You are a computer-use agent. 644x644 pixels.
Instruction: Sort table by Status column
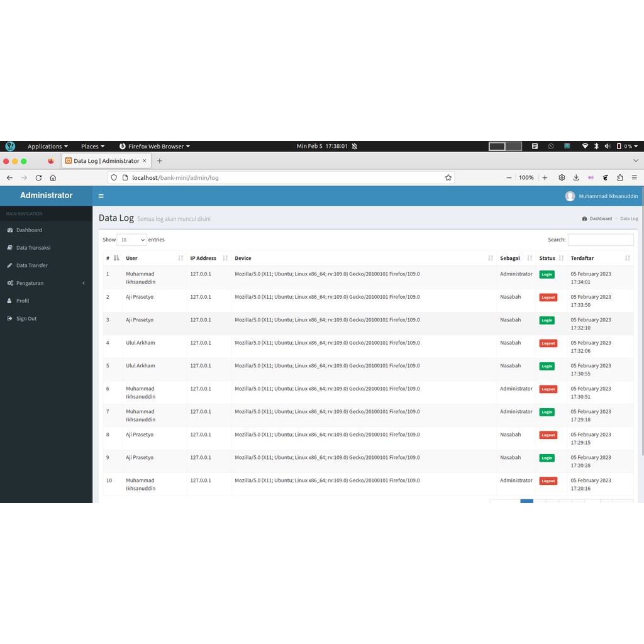(552, 258)
